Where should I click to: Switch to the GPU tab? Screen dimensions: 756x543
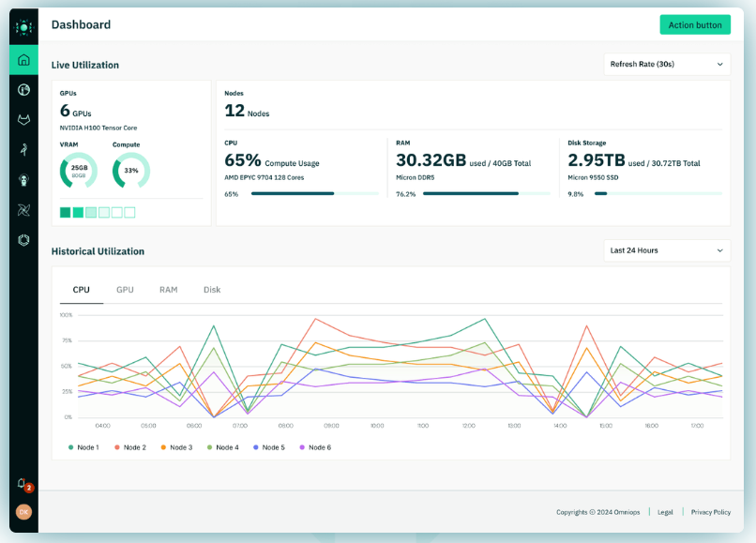[125, 290]
